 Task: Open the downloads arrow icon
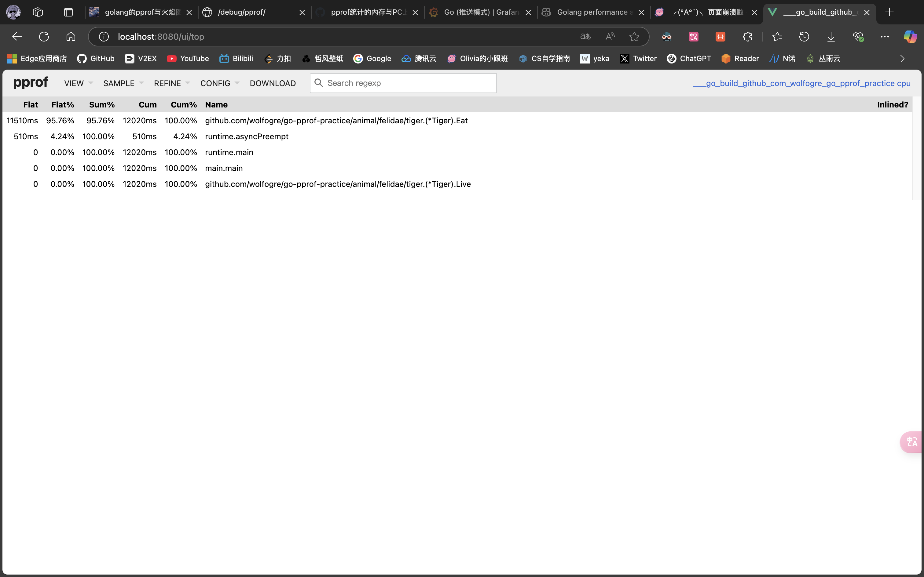click(831, 37)
